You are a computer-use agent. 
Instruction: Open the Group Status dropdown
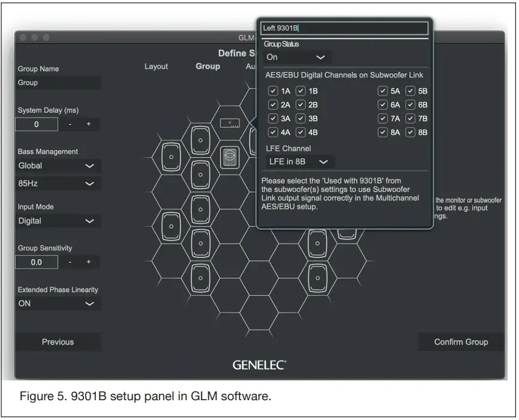pyautogui.click(x=296, y=58)
